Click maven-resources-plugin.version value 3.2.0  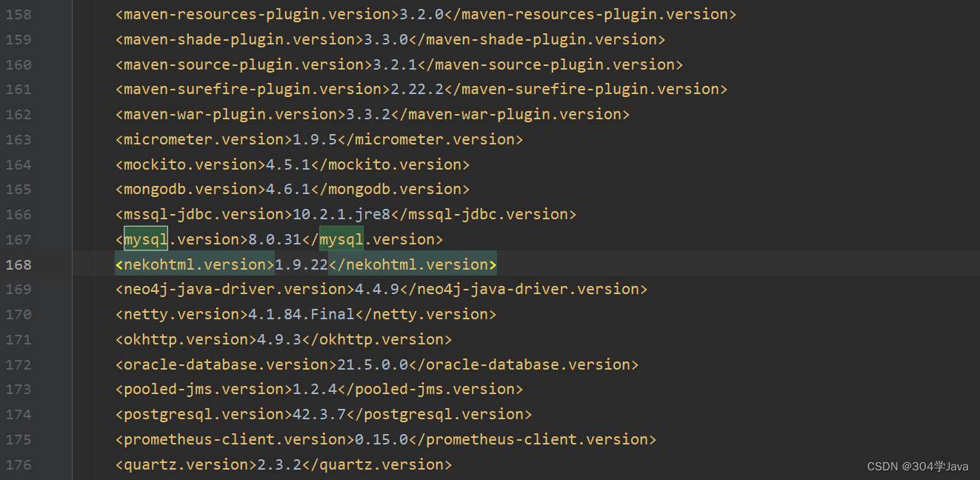(421, 14)
